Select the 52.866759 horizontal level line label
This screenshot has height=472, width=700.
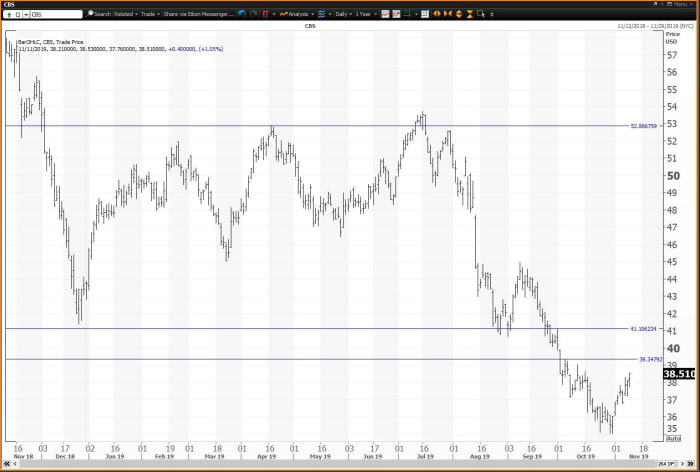pyautogui.click(x=643, y=126)
